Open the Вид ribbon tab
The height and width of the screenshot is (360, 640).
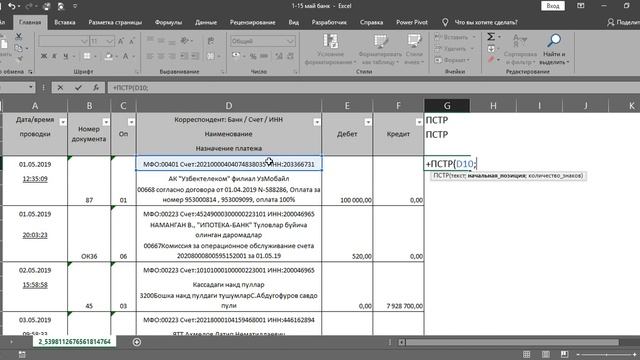point(293,22)
